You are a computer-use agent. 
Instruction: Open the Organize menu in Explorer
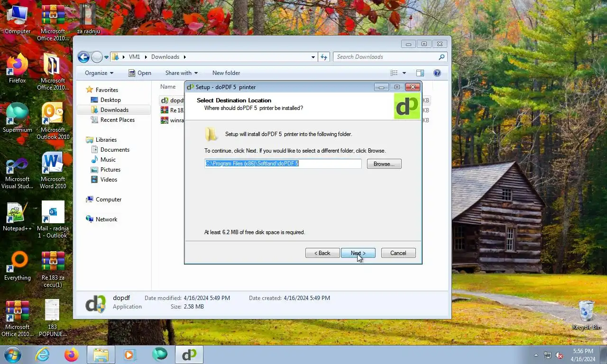99,73
